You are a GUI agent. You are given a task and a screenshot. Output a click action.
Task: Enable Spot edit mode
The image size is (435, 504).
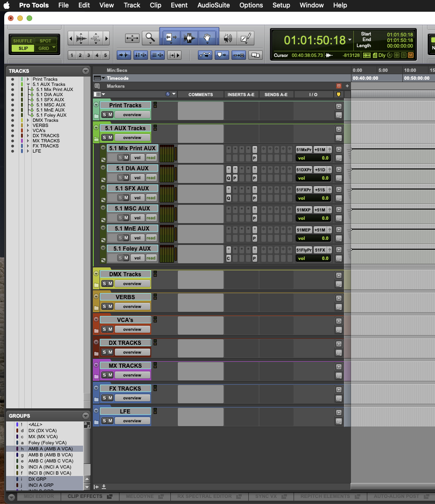tap(45, 41)
